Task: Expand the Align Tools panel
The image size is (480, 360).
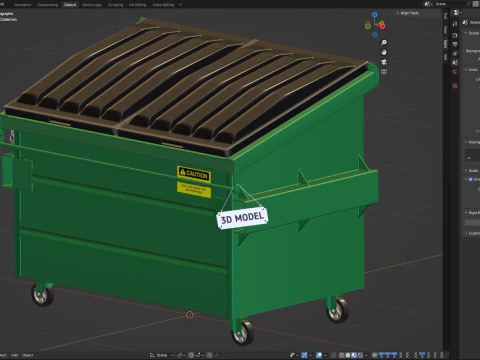Action: click(408, 13)
